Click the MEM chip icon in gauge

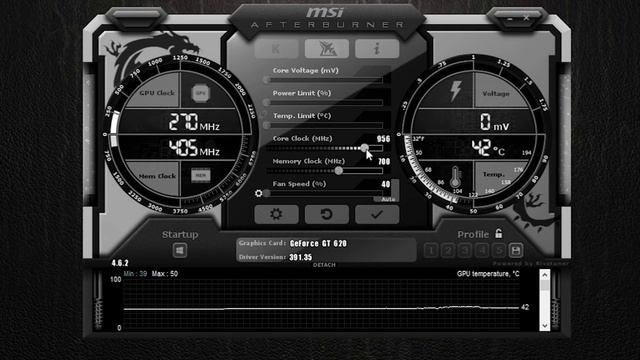(200, 176)
